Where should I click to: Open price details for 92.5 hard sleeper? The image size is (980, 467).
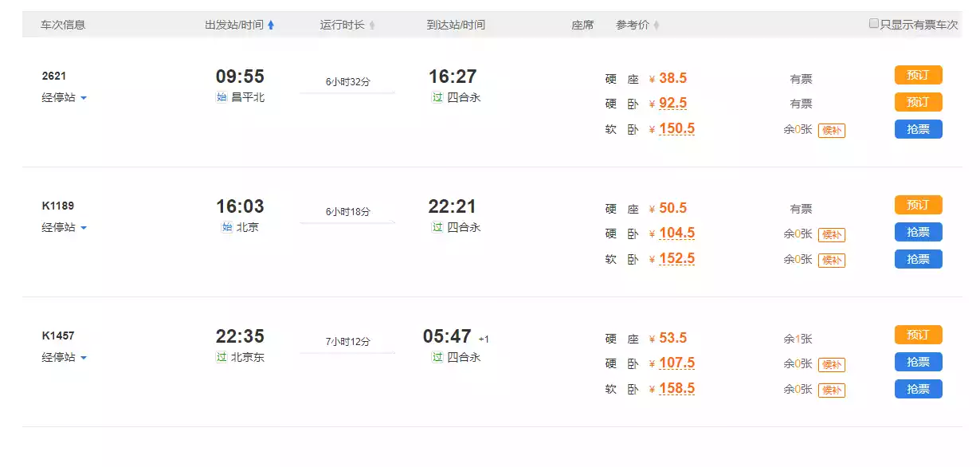[672, 104]
